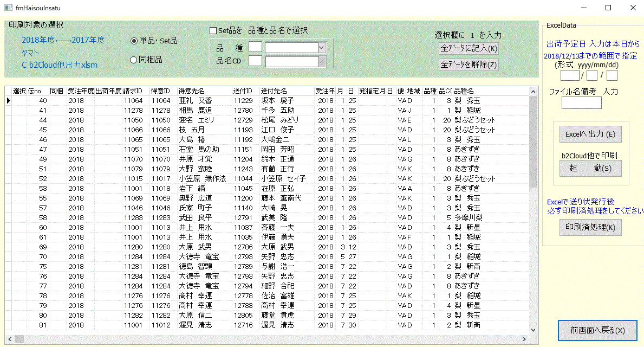Select the row marker for 伝no 40
This screenshot has width=644, height=347.
click(8, 101)
